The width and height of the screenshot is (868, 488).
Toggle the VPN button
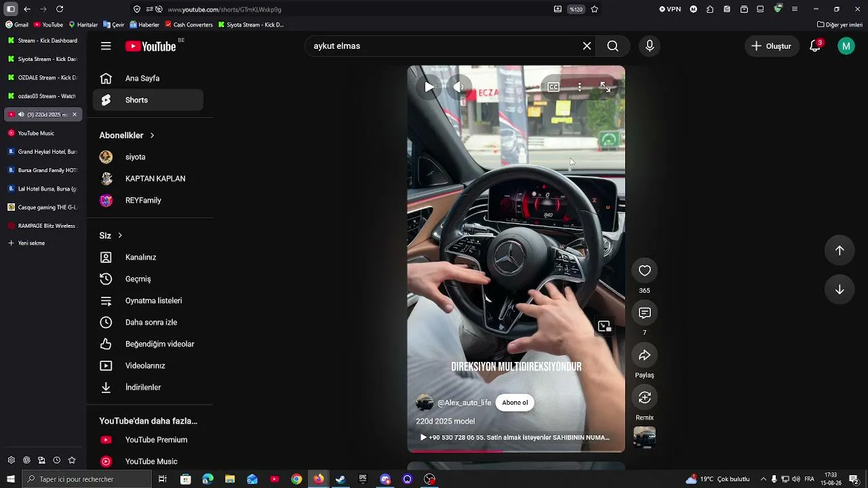[670, 9]
